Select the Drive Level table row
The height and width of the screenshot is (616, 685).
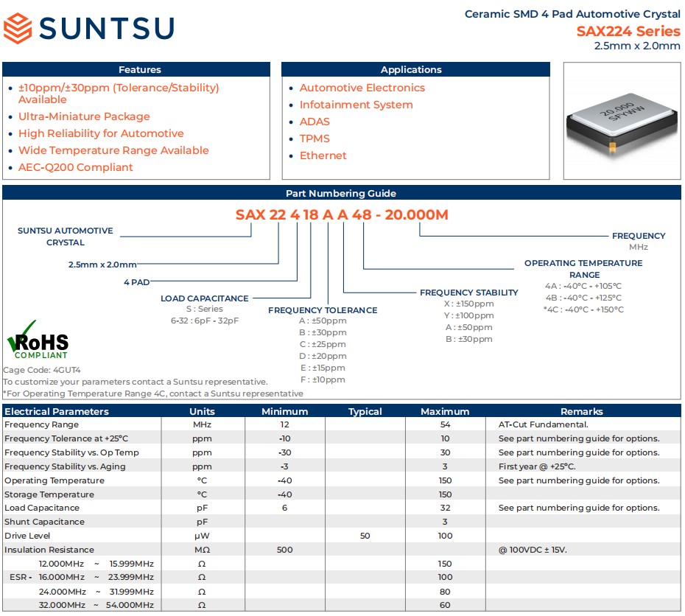click(342, 536)
